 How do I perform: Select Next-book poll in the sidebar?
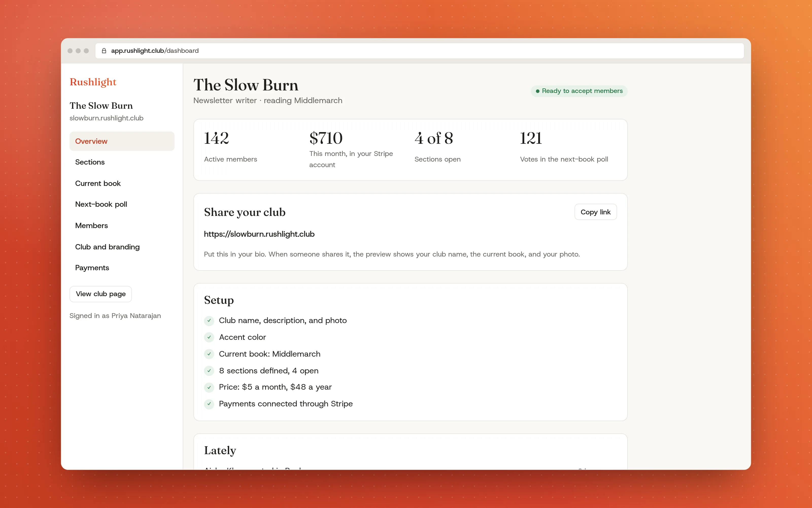click(122, 204)
